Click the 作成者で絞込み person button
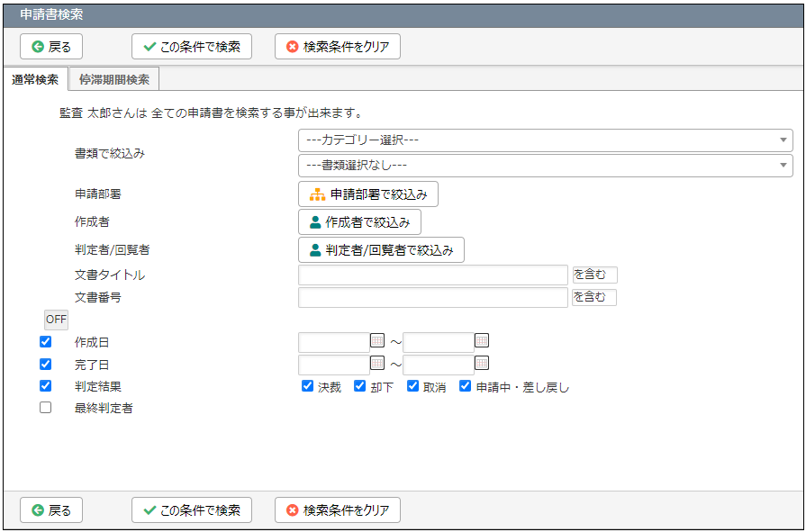The image size is (806, 532). tap(360, 222)
